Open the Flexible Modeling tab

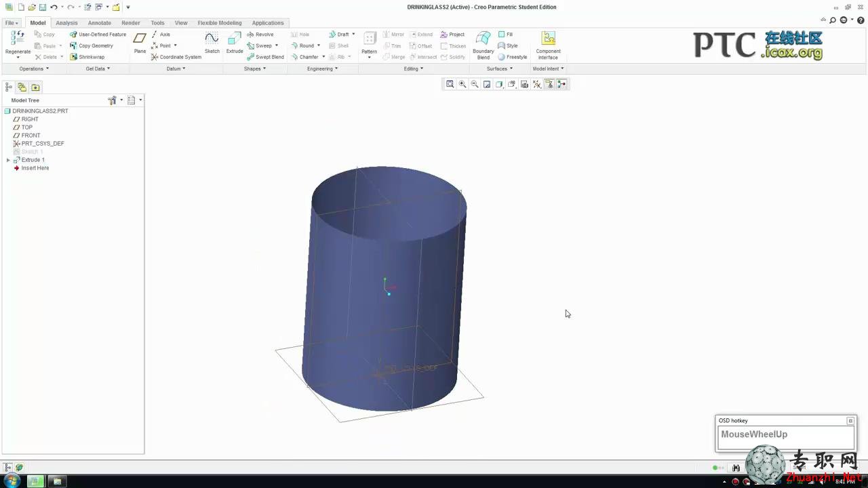[220, 23]
